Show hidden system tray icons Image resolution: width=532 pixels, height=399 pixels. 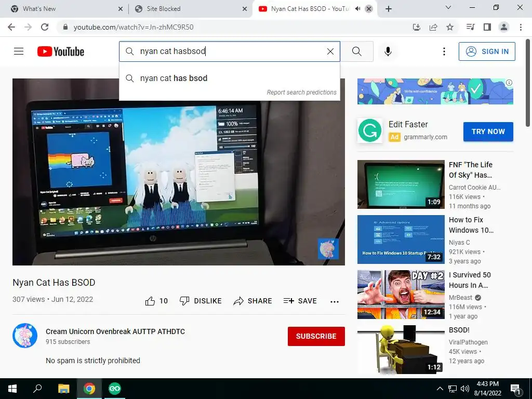(440, 389)
